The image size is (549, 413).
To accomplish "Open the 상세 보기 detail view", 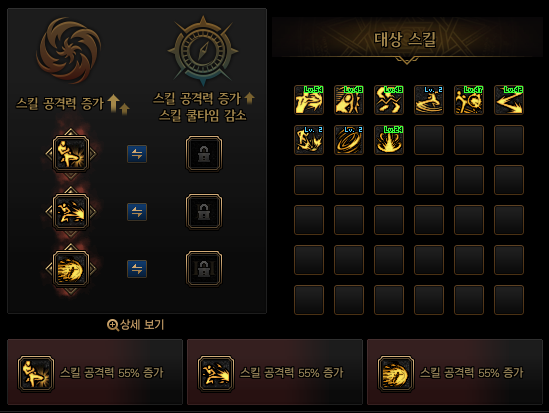I will point(142,325).
